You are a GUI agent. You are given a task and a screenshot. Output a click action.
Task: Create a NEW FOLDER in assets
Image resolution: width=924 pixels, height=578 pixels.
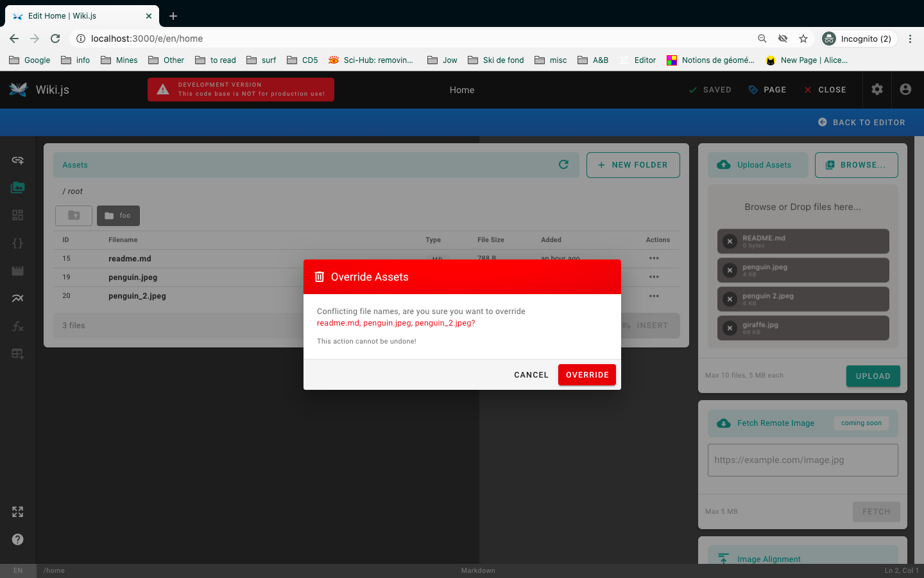(x=633, y=165)
